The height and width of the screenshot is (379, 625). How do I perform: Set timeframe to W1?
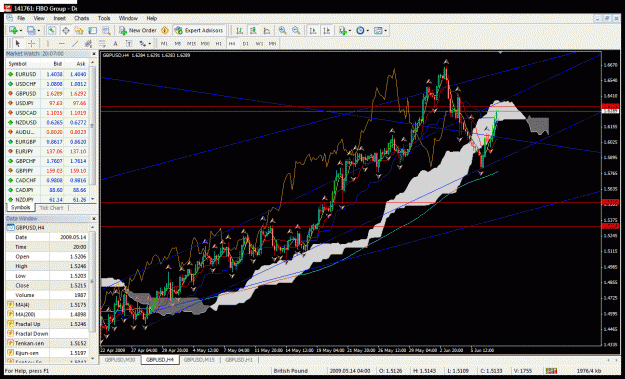[x=259, y=43]
